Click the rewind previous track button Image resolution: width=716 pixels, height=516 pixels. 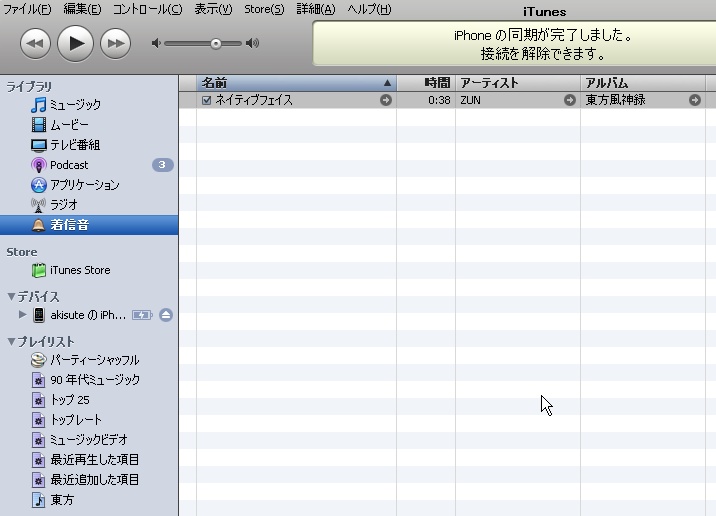[x=36, y=43]
